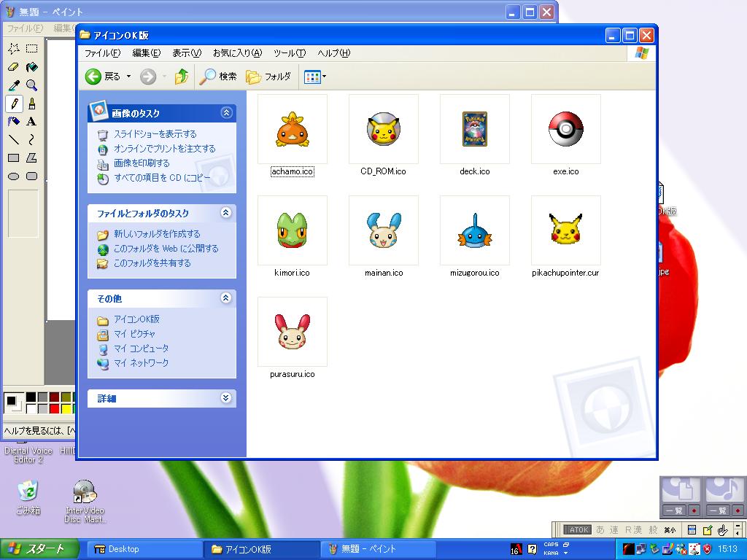The width and height of the screenshot is (747, 560).
Task: Select the kimori.ico thumbnail
Action: point(292,230)
